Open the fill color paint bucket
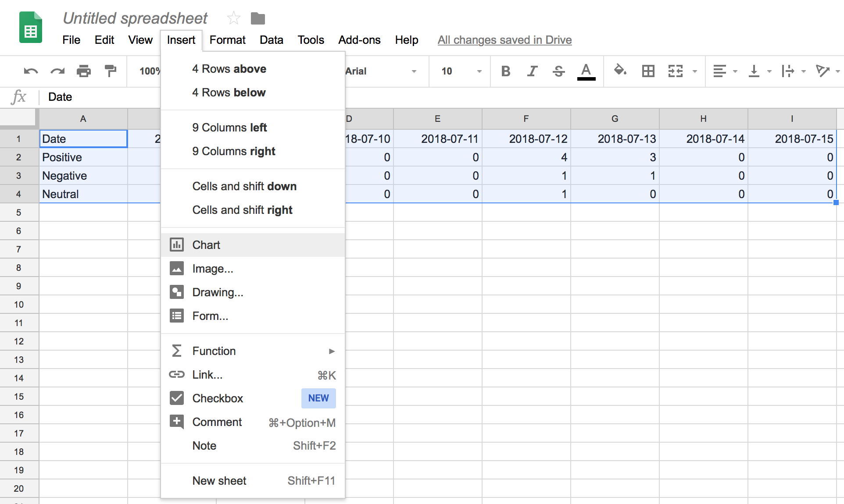The image size is (844, 504). [x=619, y=70]
